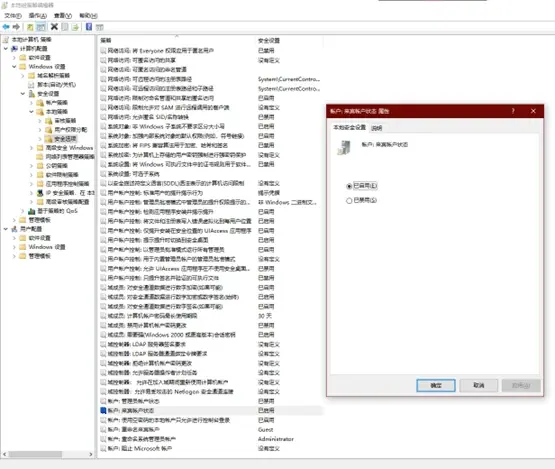Select 应用程序控制策略 in the tree
Viewport: 555px width, 469px height.
point(67,184)
